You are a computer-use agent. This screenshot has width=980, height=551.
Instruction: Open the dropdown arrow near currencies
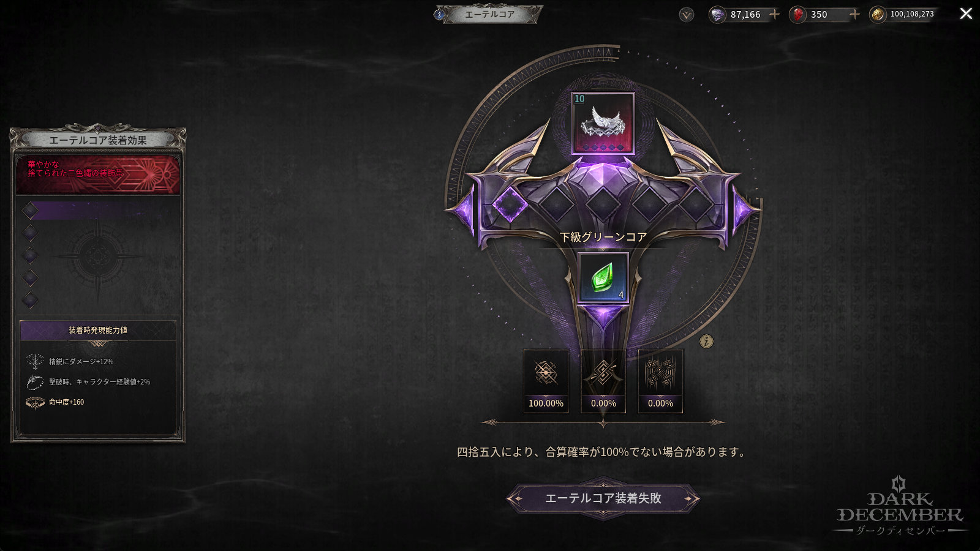687,15
